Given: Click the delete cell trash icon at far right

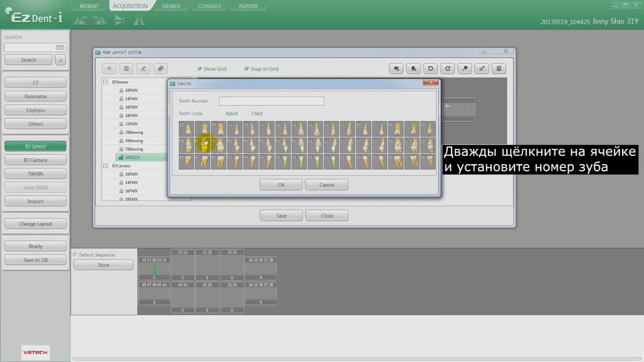Looking at the screenshot, I should point(499,68).
